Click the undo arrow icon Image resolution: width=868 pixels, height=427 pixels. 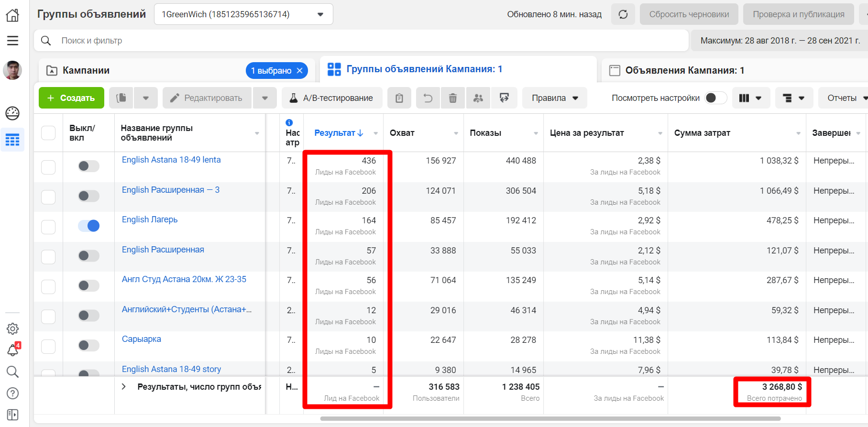pyautogui.click(x=428, y=98)
